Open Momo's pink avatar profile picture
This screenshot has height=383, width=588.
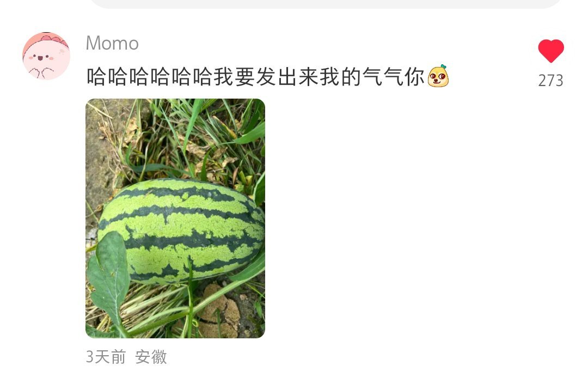[x=46, y=56]
